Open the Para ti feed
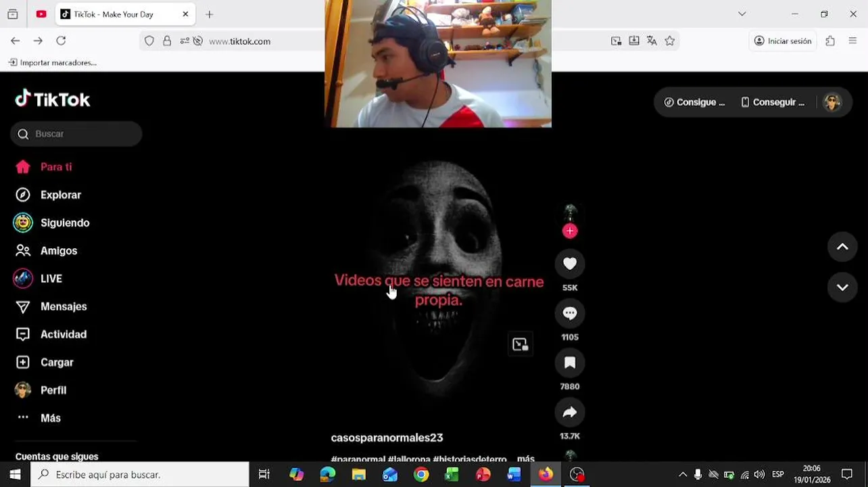The height and width of the screenshot is (487, 868). [43, 167]
